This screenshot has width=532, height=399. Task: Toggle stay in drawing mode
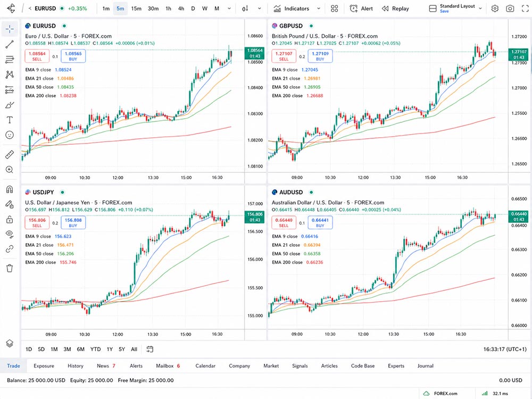click(x=10, y=204)
